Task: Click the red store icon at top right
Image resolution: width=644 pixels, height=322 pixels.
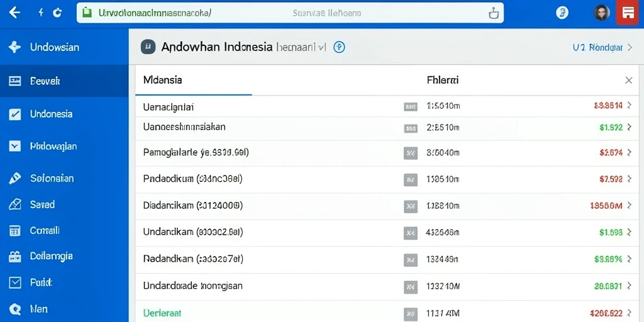Action: pyautogui.click(x=627, y=13)
